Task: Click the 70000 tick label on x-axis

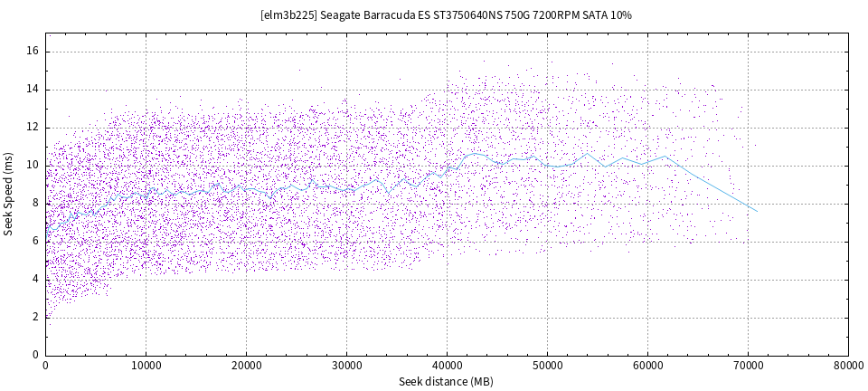Action: pyautogui.click(x=748, y=366)
